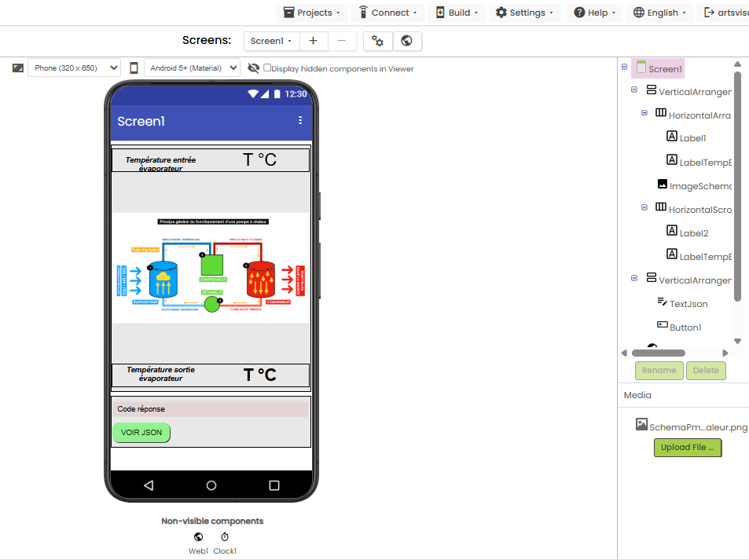749x560 pixels.
Task: Click the project properties gear icon
Action: (x=377, y=41)
